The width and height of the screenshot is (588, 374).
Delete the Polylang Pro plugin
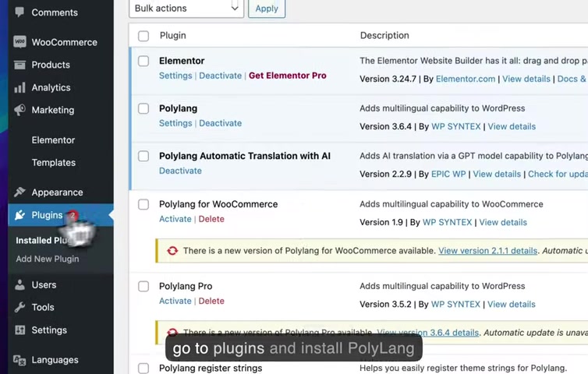[211, 301]
